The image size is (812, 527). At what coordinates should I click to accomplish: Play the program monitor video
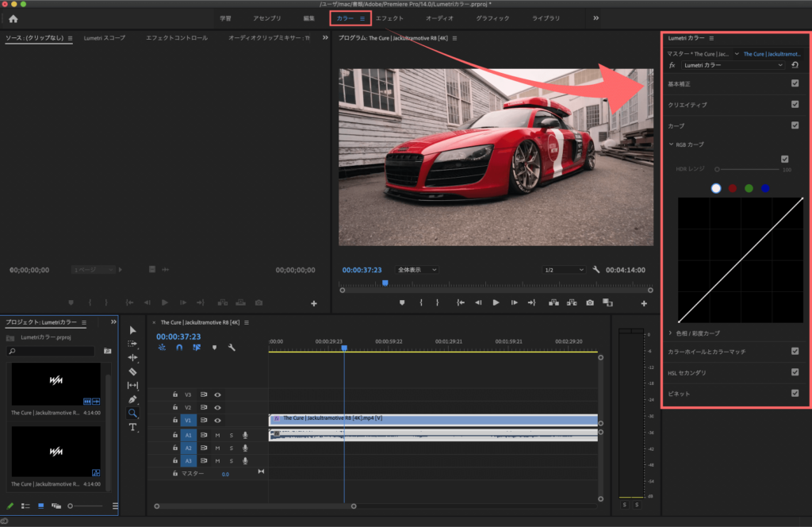[496, 302]
